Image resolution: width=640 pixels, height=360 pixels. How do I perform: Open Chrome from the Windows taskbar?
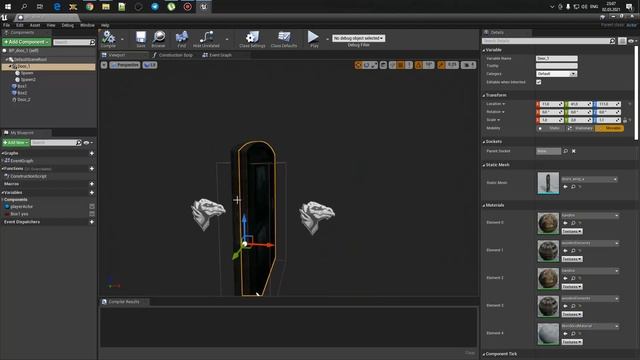point(89,7)
